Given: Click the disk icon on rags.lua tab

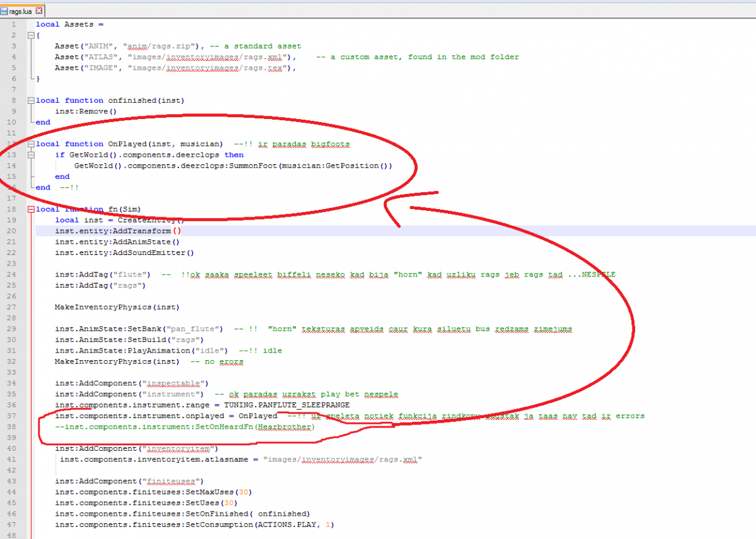Looking at the screenshot, I should pyautogui.click(x=4, y=11).
